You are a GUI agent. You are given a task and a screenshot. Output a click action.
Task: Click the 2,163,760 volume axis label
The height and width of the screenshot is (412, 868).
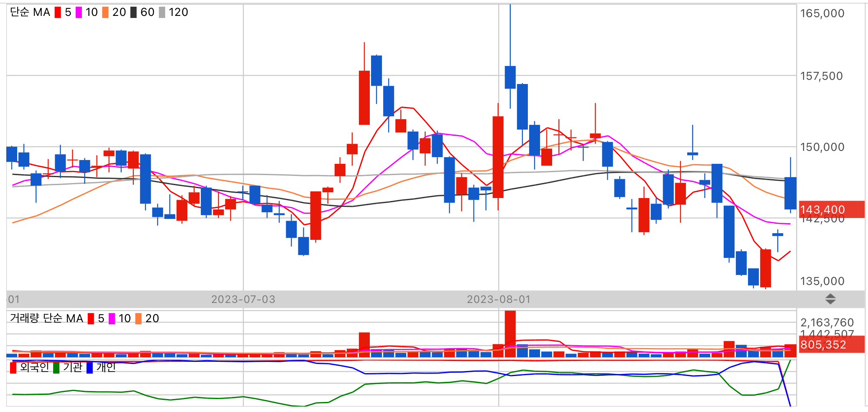(827, 323)
